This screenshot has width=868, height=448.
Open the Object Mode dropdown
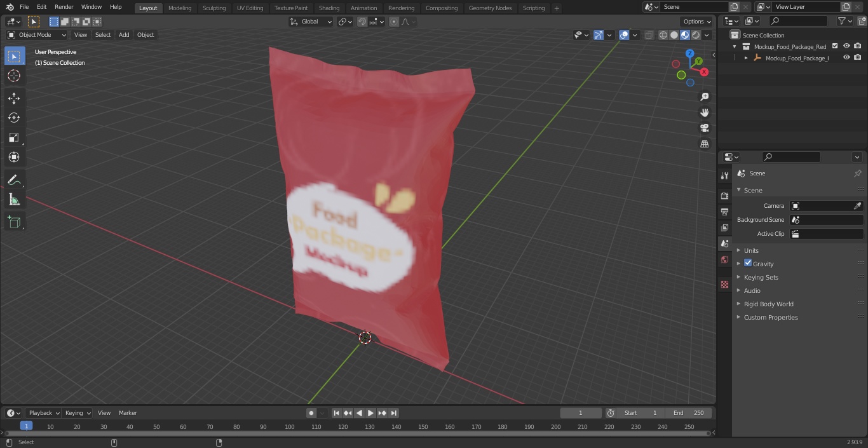[37, 35]
